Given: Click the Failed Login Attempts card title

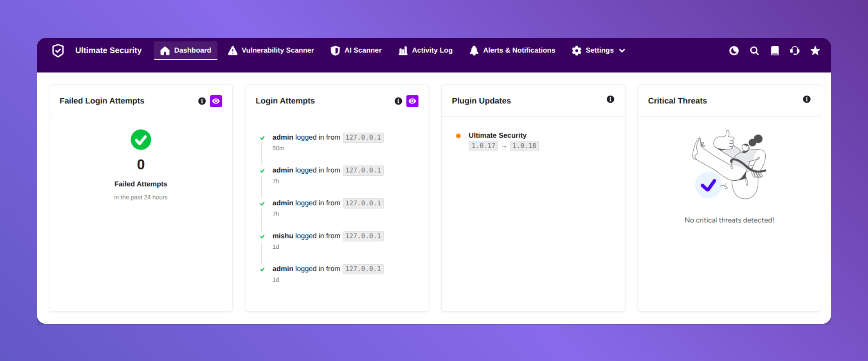Looking at the screenshot, I should pyautogui.click(x=102, y=101).
